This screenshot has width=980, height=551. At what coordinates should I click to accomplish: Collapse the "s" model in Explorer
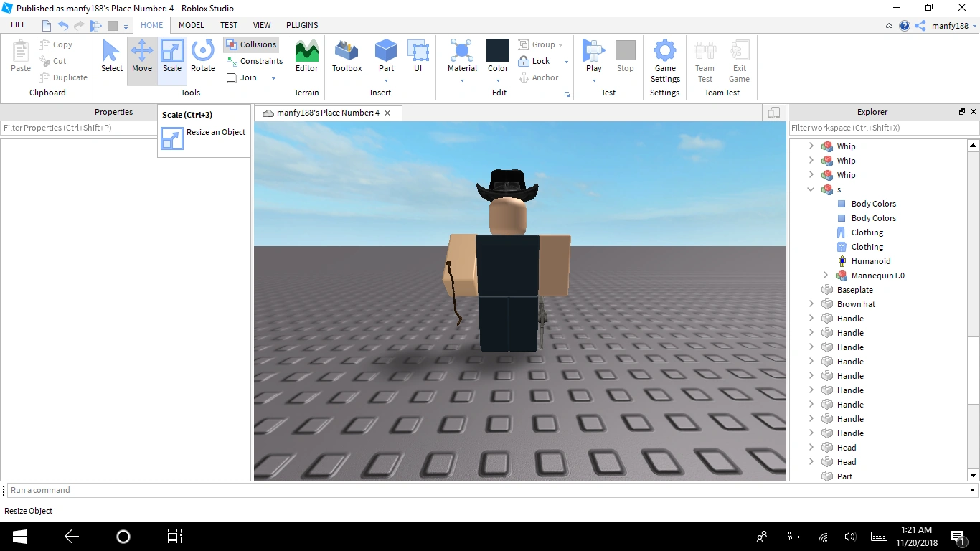coord(811,189)
